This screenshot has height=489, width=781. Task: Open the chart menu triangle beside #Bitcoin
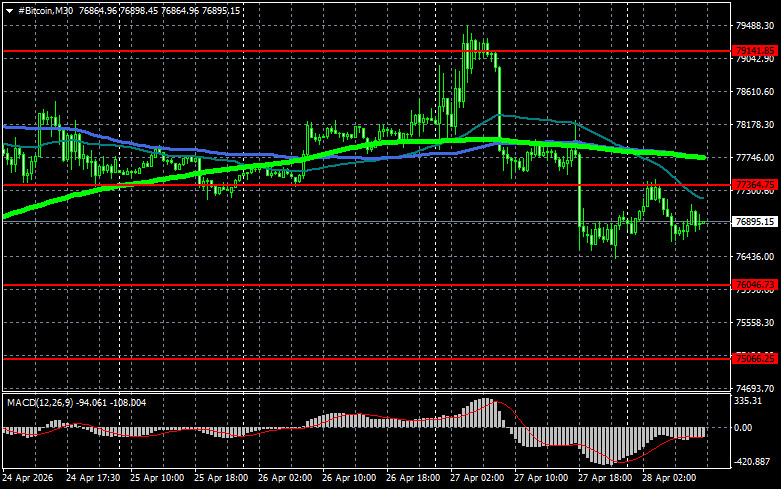(9, 11)
